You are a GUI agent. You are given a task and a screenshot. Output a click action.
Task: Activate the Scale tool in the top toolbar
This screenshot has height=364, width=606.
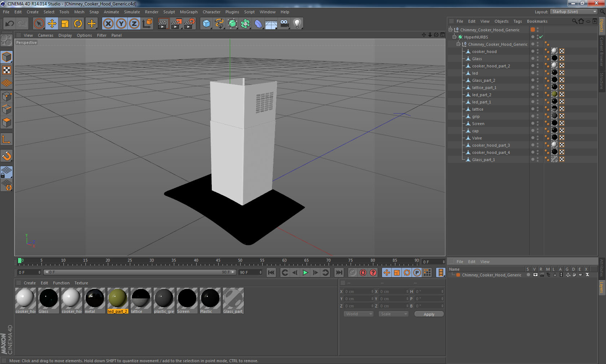pos(65,24)
